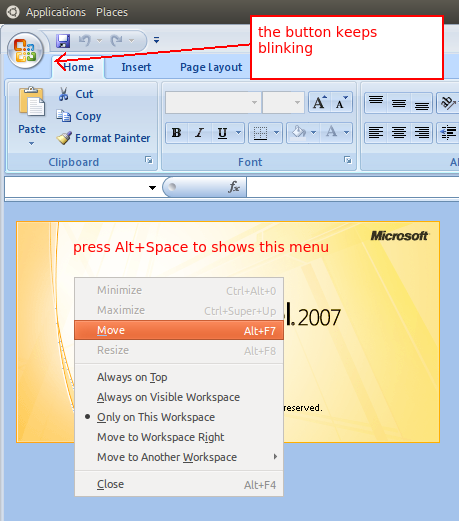459x521 pixels.
Task: Click the Borders icon
Action: click(x=260, y=133)
